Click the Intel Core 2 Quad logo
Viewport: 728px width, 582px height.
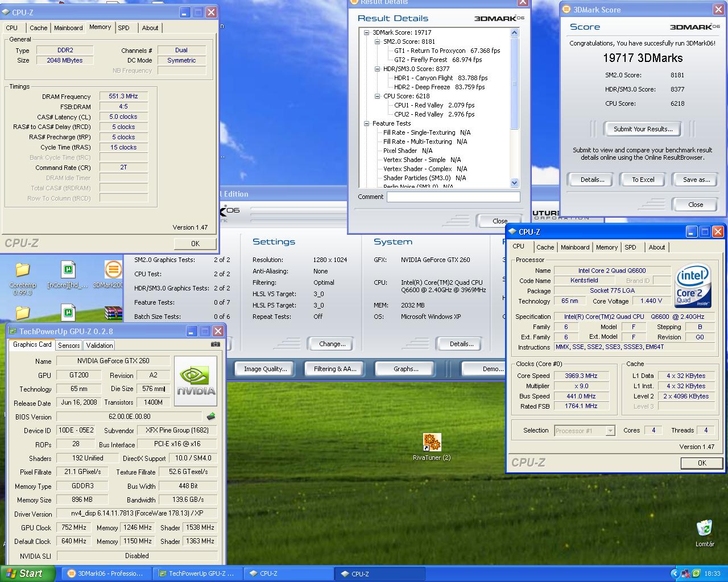point(692,286)
